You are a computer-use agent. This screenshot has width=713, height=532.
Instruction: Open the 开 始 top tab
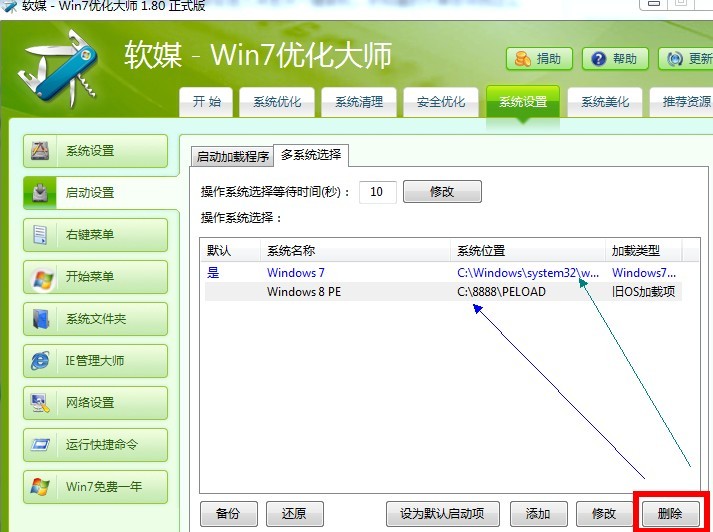[206, 102]
